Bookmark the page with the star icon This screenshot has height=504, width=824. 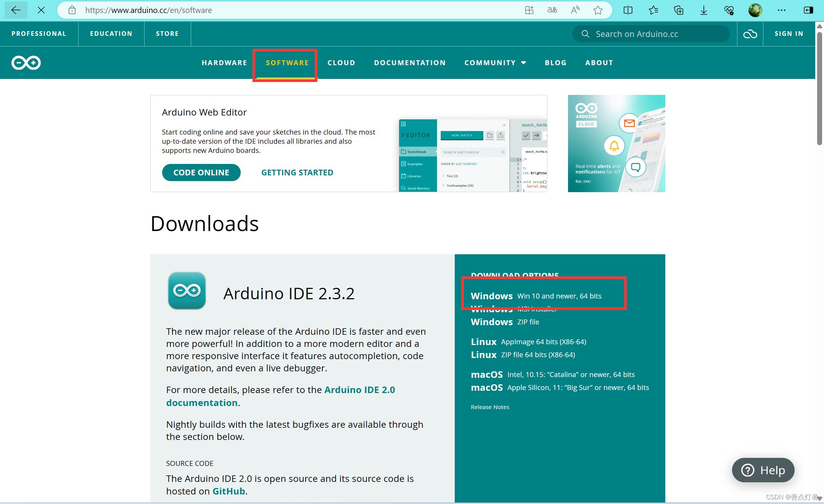pyautogui.click(x=598, y=10)
